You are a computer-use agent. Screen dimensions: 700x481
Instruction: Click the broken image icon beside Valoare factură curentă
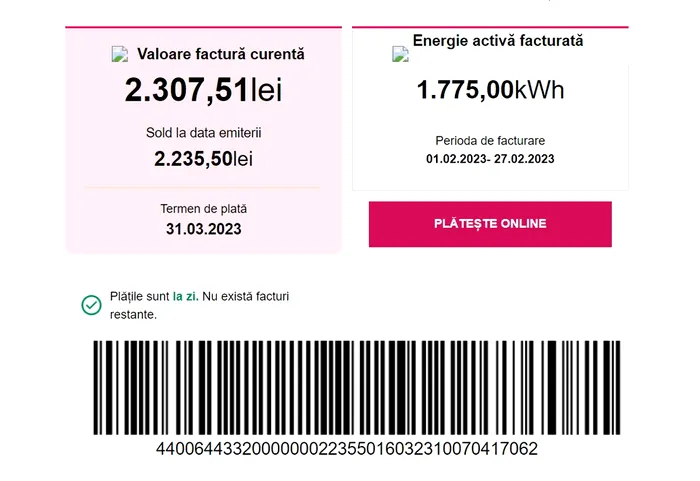click(x=120, y=54)
